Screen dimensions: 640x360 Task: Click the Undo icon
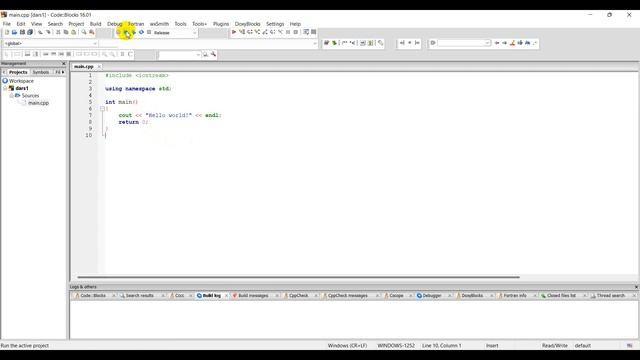[x=40, y=32]
